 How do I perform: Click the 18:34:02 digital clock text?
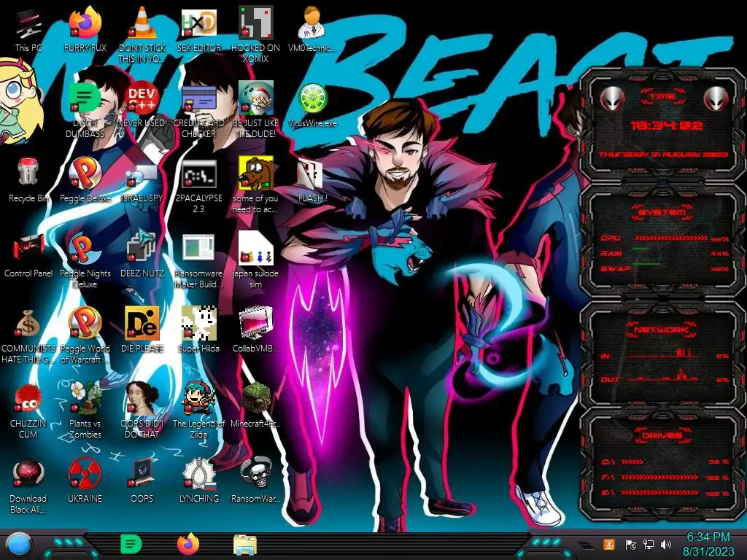pos(666,125)
